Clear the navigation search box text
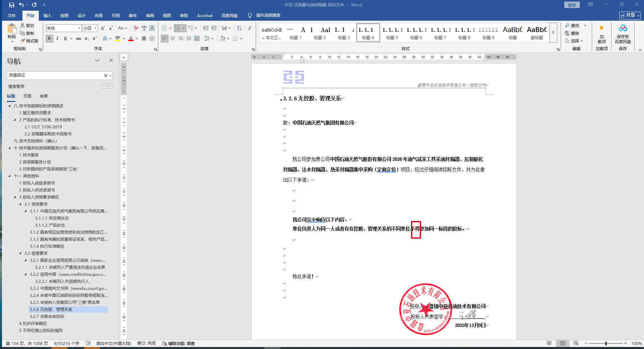 click(x=106, y=76)
